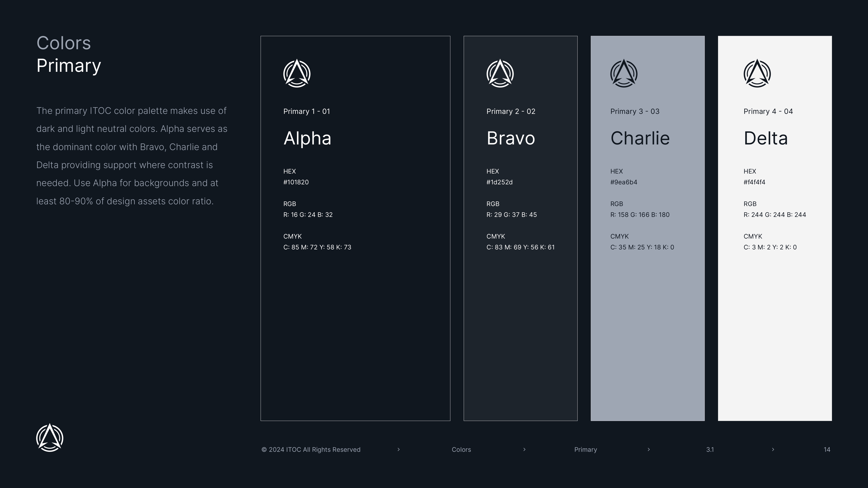The height and width of the screenshot is (488, 868).
Task: Click the chevron after section 3.1
Action: 773,449
